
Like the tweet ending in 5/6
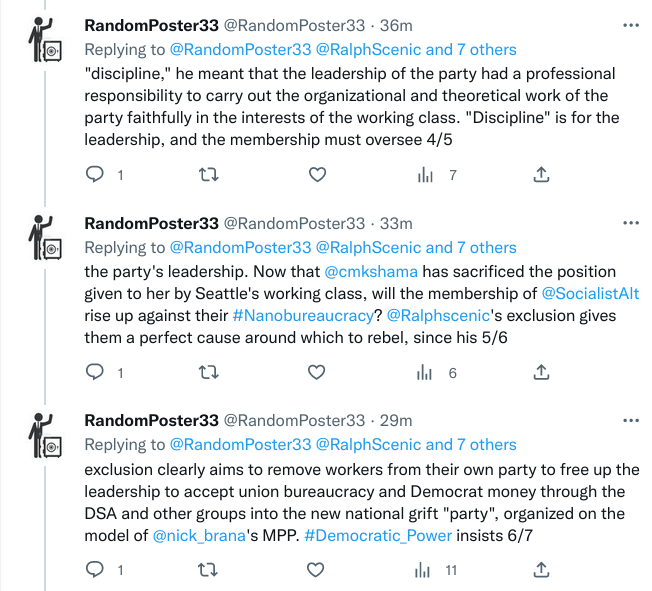[317, 373]
